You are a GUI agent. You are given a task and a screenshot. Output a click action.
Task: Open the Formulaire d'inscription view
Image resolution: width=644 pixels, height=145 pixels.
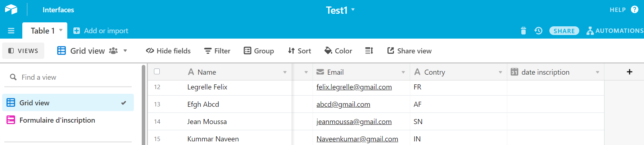[x=68, y=120]
